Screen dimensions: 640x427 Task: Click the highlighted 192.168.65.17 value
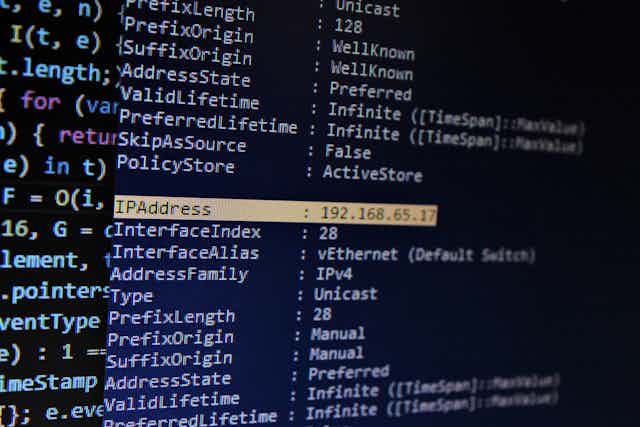click(378, 214)
